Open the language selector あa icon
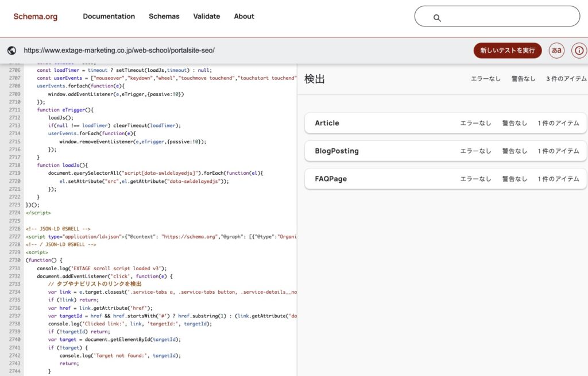Viewport: 588px width, 376px height. [x=556, y=51]
